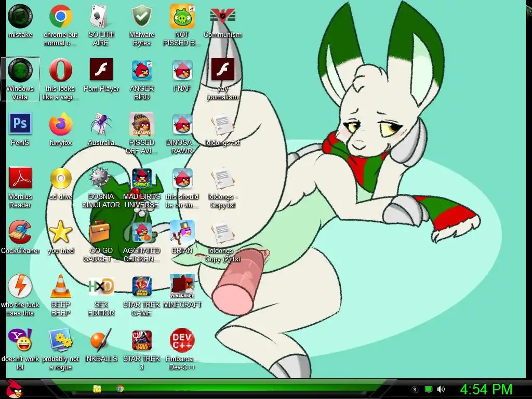Launch the Chrome shortcut labeled 'chrome but normal'
532x399 pixels.
pyautogui.click(x=60, y=16)
